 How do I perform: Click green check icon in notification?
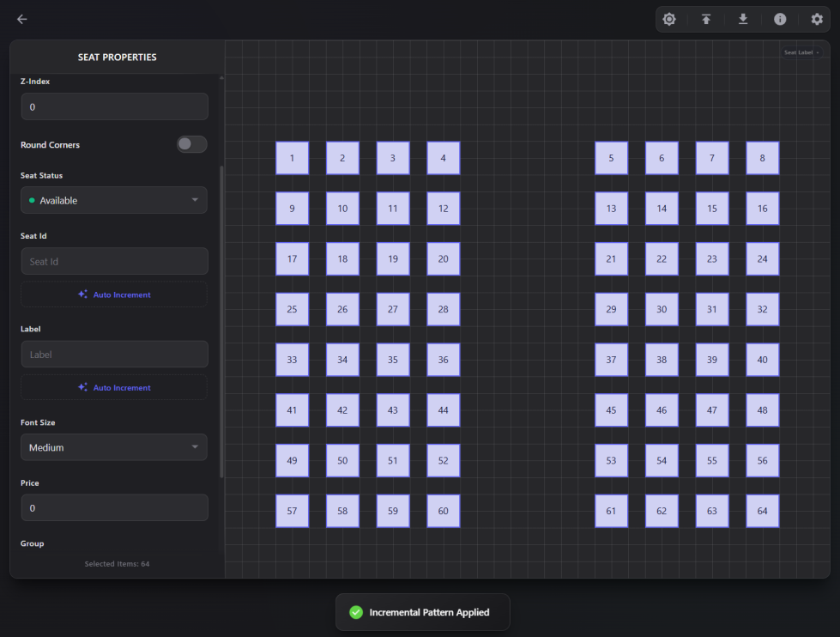coord(356,612)
